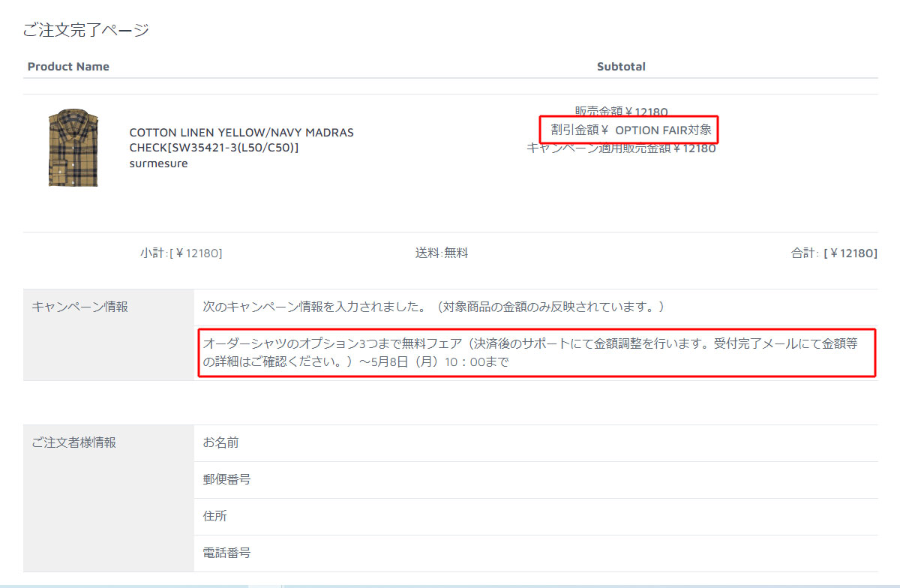Open the COTTON LINEN YELLOW/NAVY MADRAS CHECK product name
Screen dimensions: 900x588
[241, 140]
